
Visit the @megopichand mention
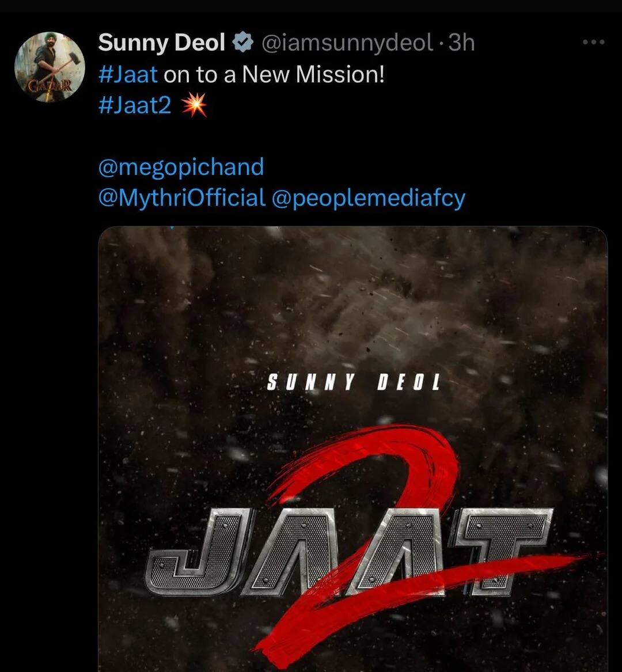click(x=181, y=167)
